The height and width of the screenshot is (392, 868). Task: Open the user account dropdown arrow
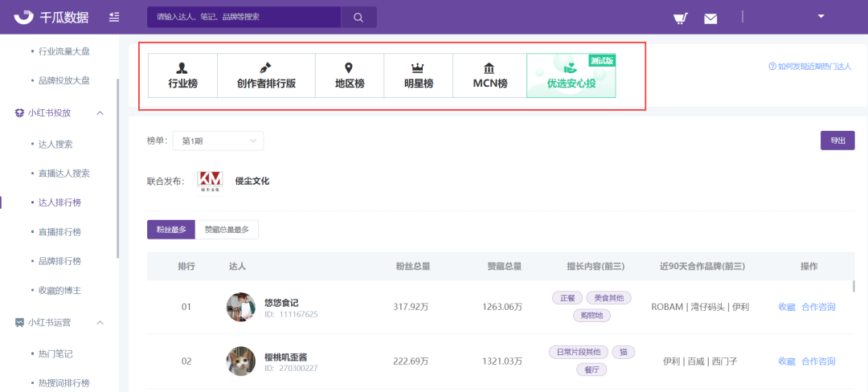(821, 17)
